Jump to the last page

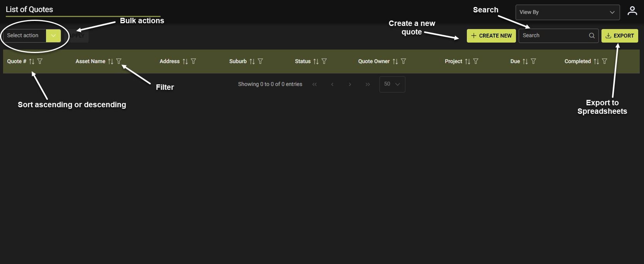367,84
